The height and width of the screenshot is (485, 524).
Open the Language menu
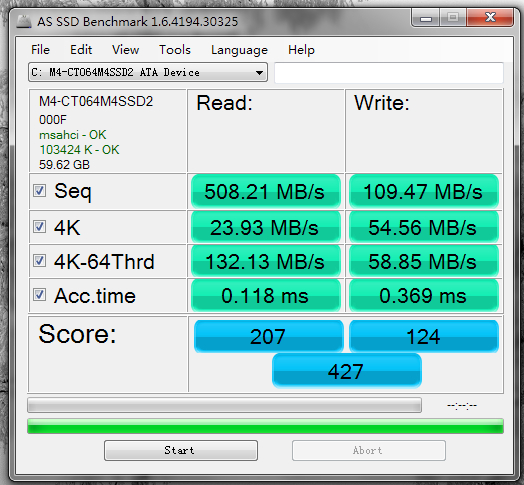pos(239,50)
